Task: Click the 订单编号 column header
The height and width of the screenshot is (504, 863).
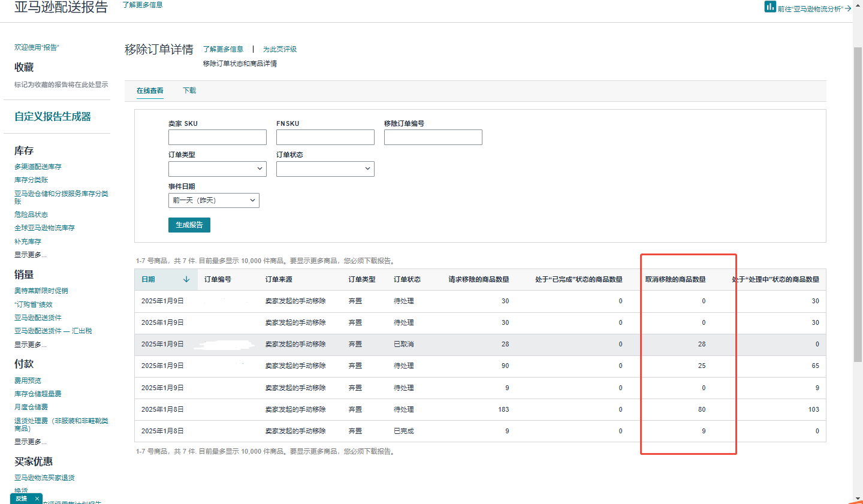Action: [x=218, y=279]
